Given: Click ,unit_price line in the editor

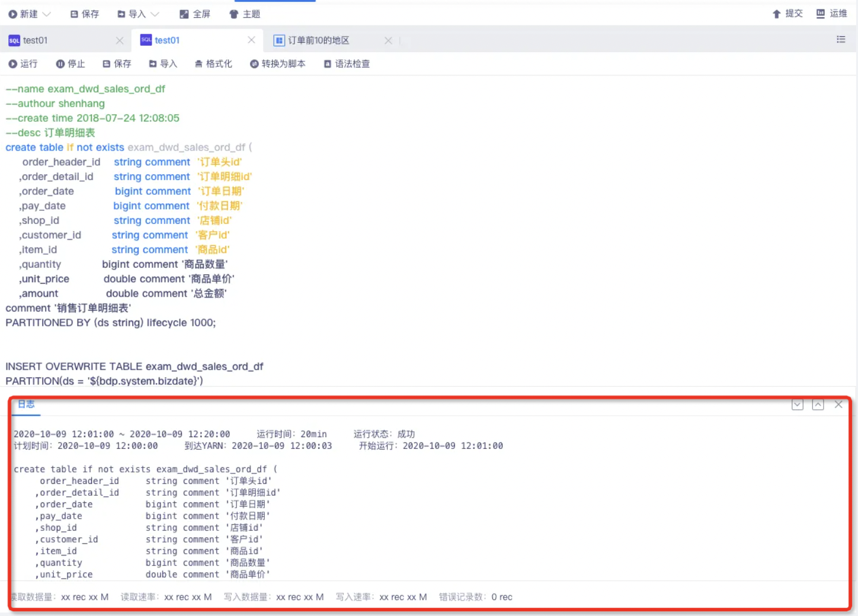Looking at the screenshot, I should [x=127, y=278].
